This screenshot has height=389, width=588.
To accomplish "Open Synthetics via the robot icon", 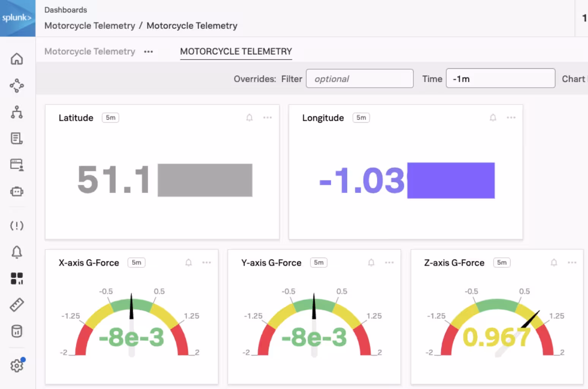I will 17,192.
